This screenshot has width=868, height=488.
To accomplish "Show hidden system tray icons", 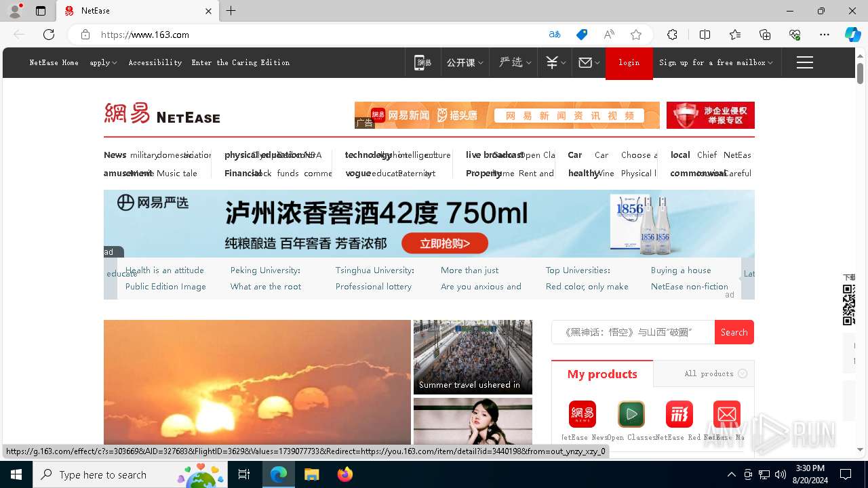I will [x=731, y=474].
